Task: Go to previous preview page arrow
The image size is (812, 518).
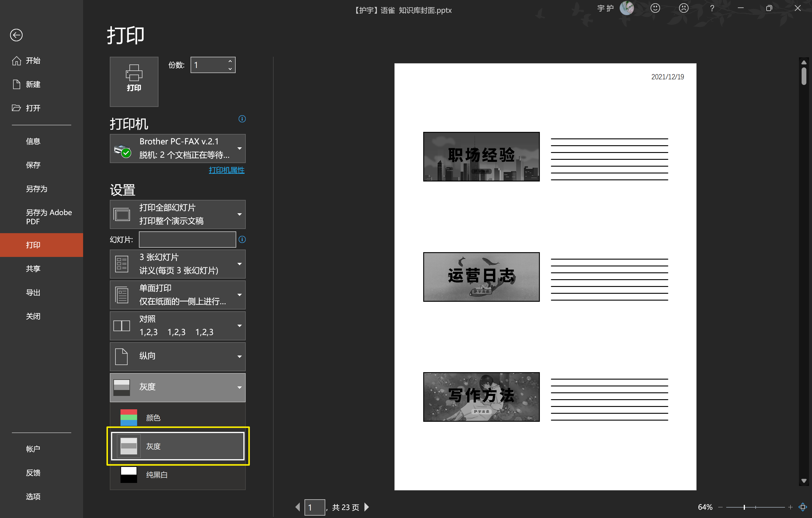Action: [297, 507]
